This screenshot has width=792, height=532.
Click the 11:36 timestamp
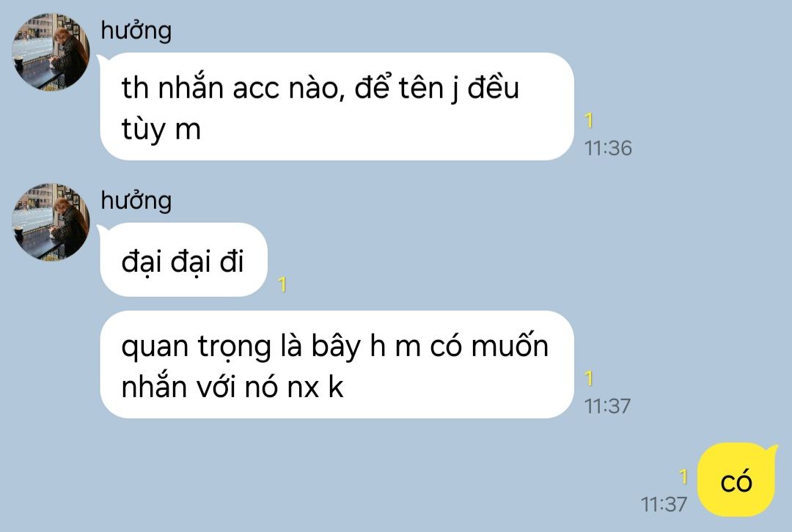(608, 149)
